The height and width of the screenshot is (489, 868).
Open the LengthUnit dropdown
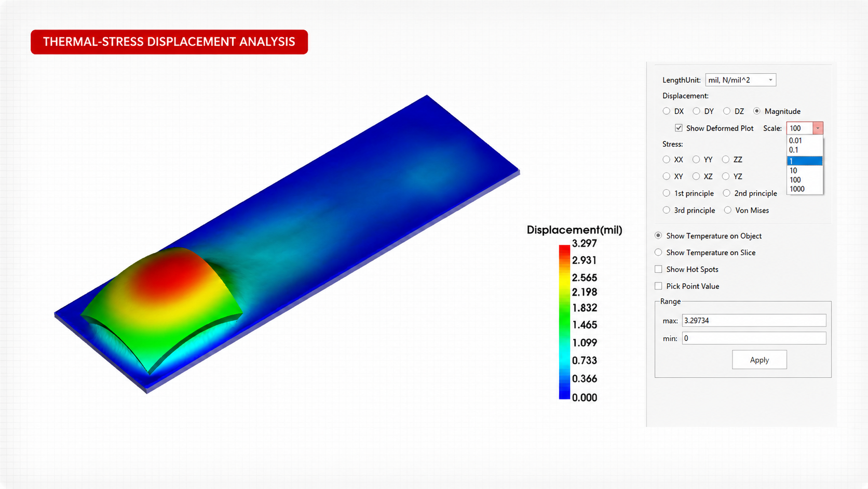click(x=740, y=80)
